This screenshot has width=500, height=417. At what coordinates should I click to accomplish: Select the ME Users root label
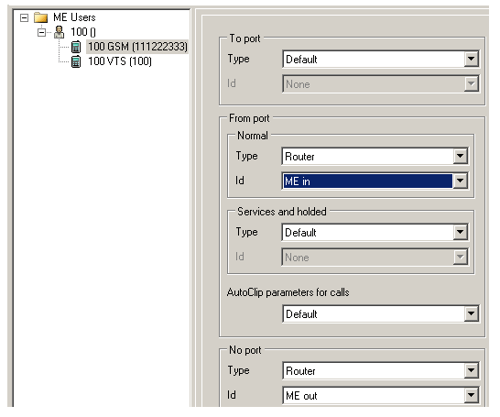click(x=74, y=17)
